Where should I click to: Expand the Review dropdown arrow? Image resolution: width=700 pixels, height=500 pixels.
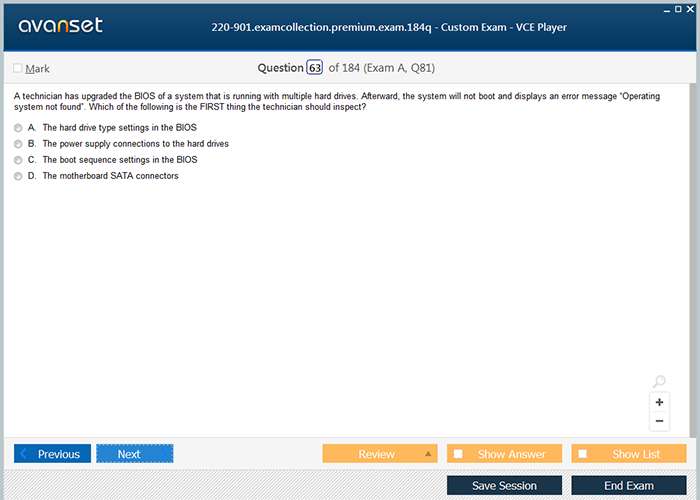coord(429,454)
